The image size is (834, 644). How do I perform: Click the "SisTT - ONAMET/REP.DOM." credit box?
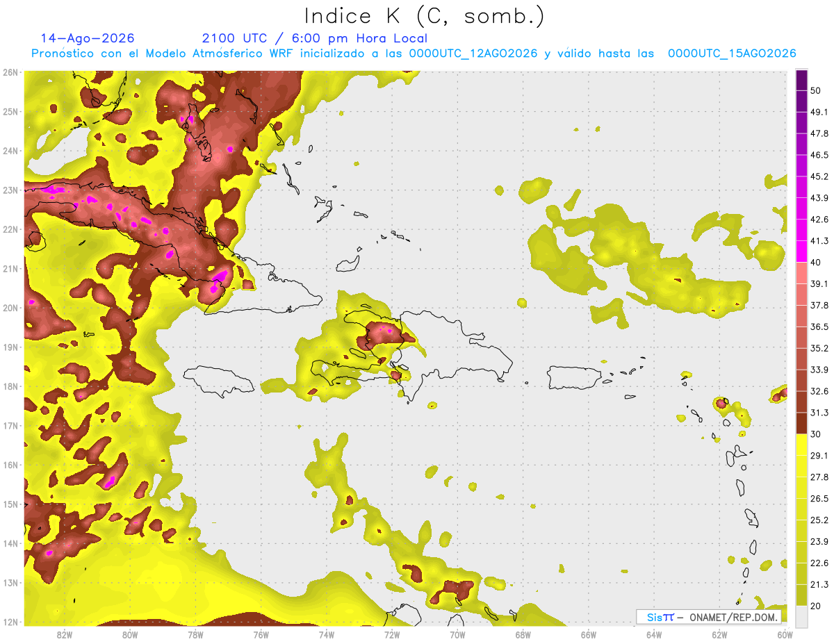click(708, 617)
